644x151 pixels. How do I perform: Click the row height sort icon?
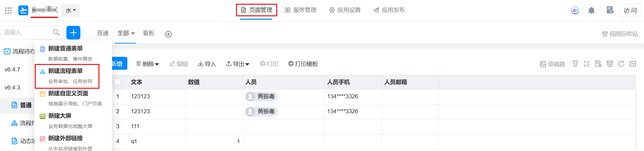tap(587, 64)
